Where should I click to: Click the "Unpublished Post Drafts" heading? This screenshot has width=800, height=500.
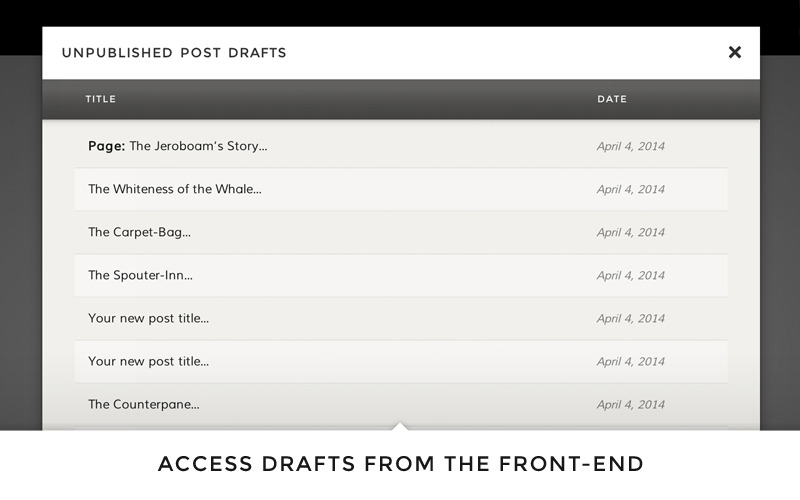click(x=174, y=53)
